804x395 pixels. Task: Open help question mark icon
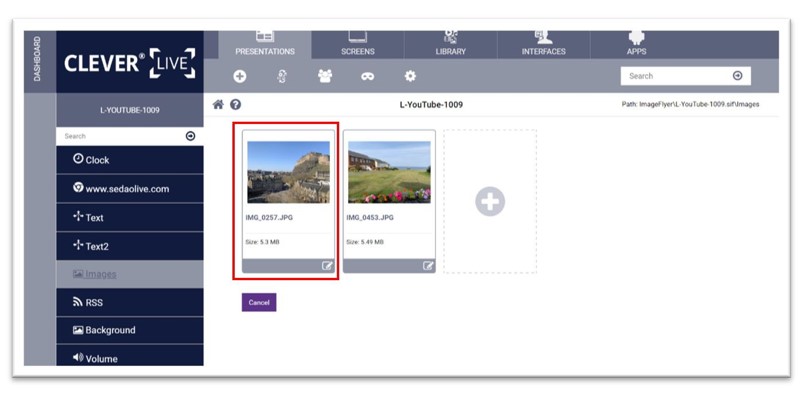pos(235,105)
